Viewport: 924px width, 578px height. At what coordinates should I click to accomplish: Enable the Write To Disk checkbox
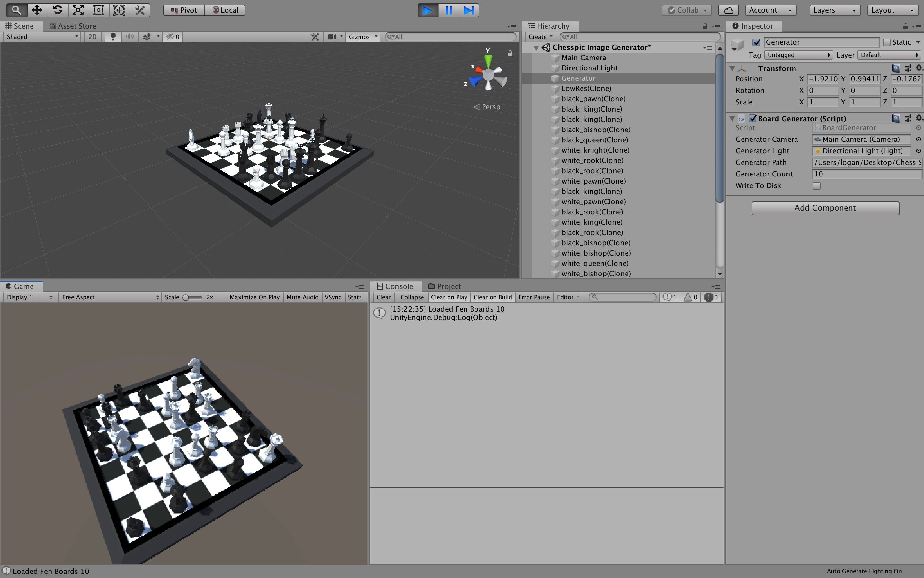point(817,186)
